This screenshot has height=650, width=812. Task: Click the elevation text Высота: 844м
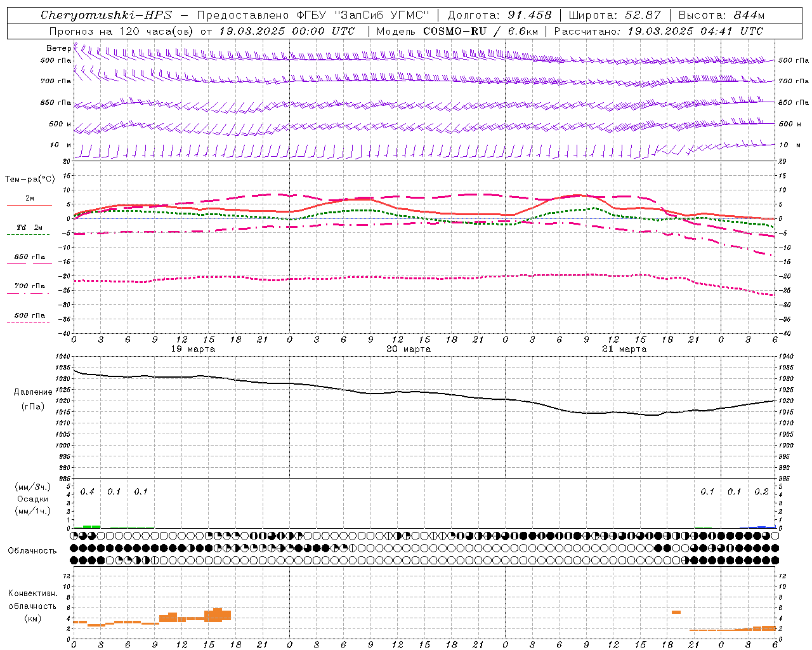[721, 15]
